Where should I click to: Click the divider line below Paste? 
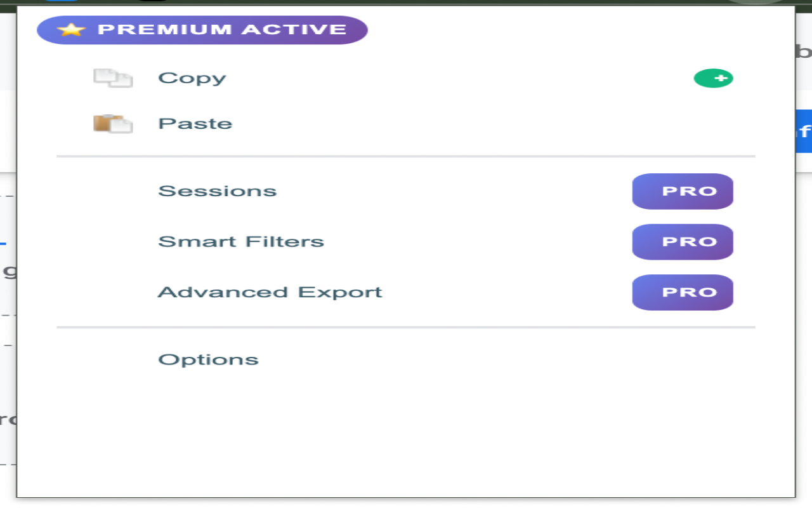(406, 156)
